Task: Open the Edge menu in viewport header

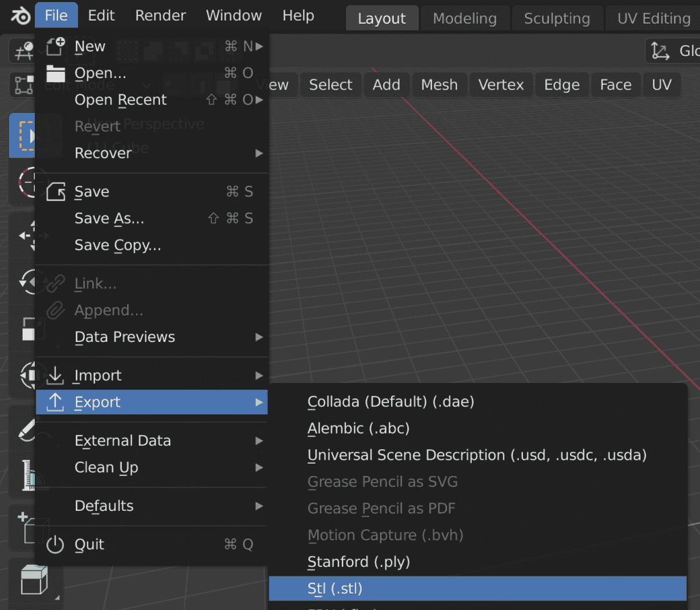Action: pyautogui.click(x=562, y=85)
